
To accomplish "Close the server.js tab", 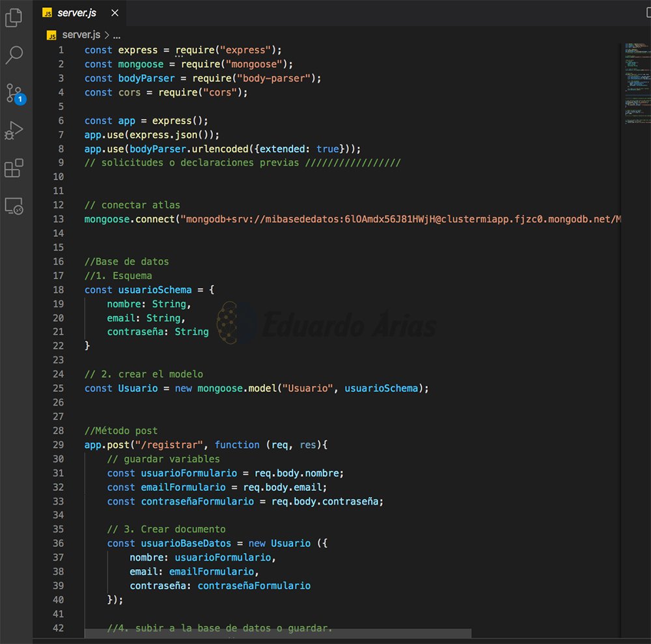I will point(115,13).
